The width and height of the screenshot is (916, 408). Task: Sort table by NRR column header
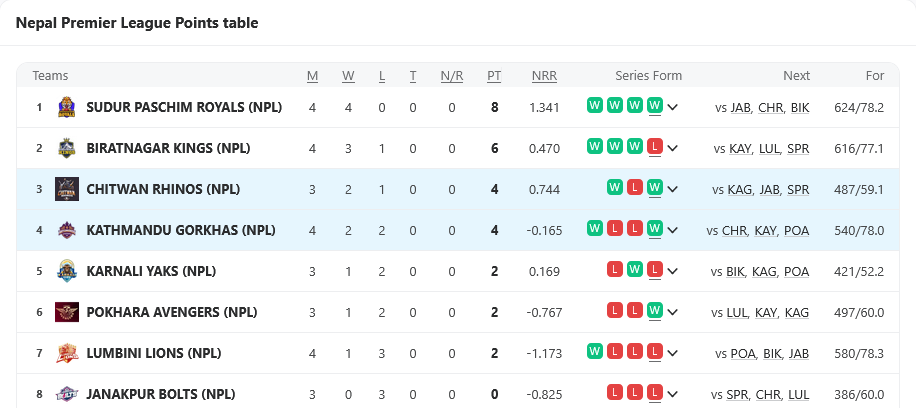(544, 76)
